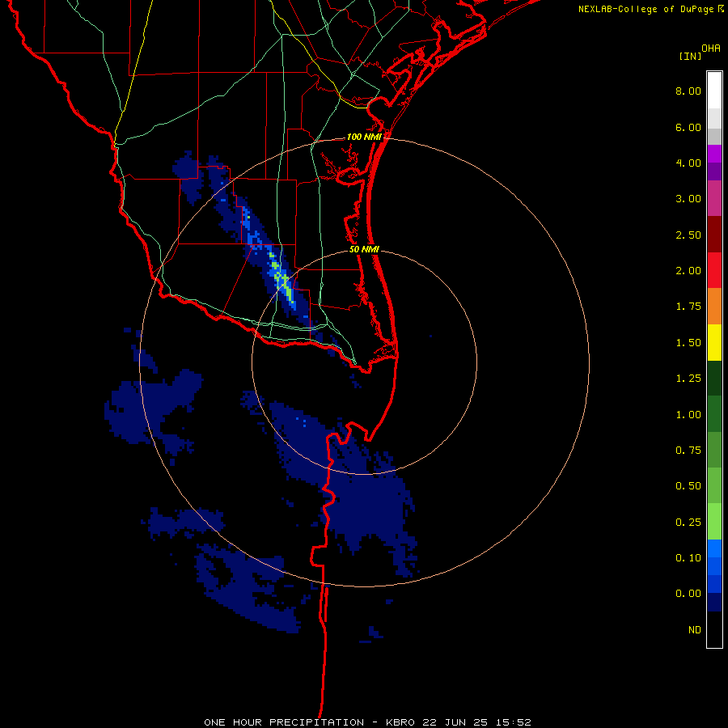Click the 1.75 legend value
This screenshot has width=728, height=728.
(x=688, y=307)
